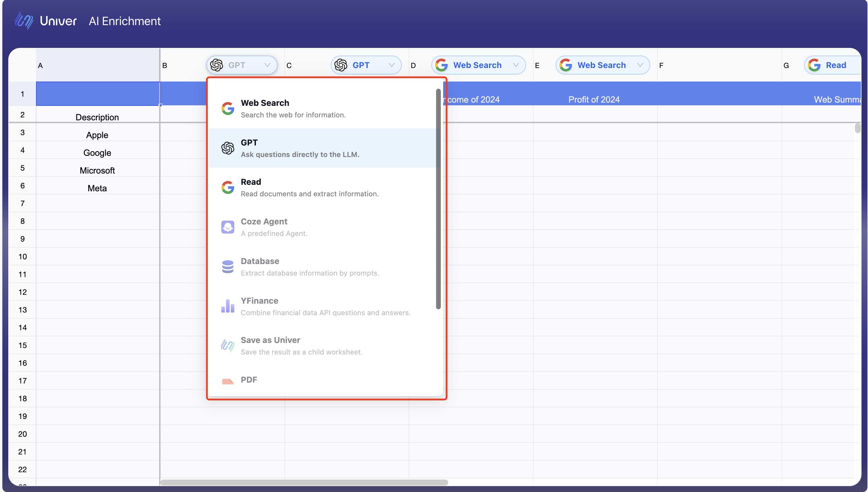868x492 pixels.
Task: Select row 6 header
Action: (x=22, y=185)
